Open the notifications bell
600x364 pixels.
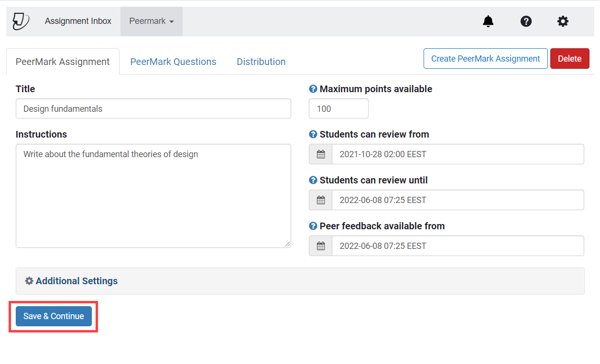tap(488, 21)
